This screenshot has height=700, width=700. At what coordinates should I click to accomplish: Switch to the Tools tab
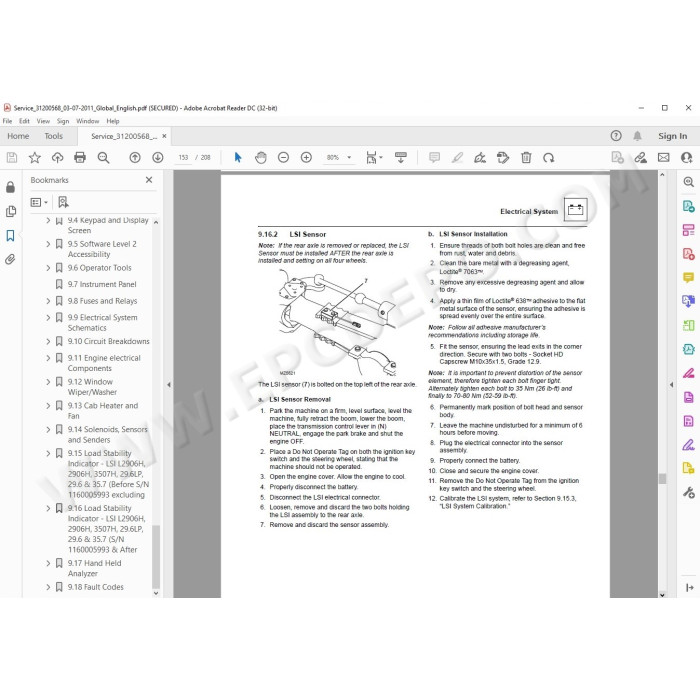click(54, 136)
